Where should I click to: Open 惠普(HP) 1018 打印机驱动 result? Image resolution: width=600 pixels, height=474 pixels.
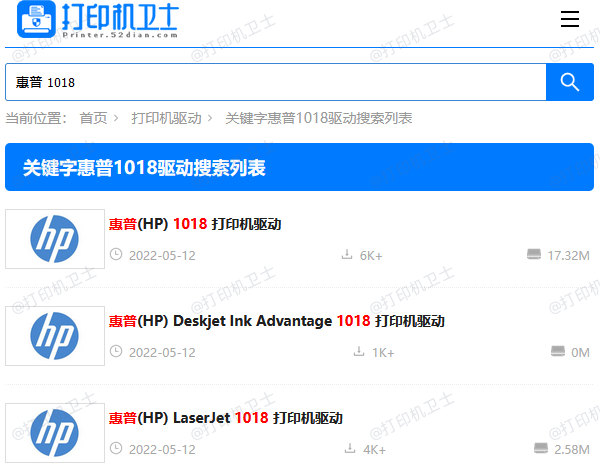pos(195,224)
